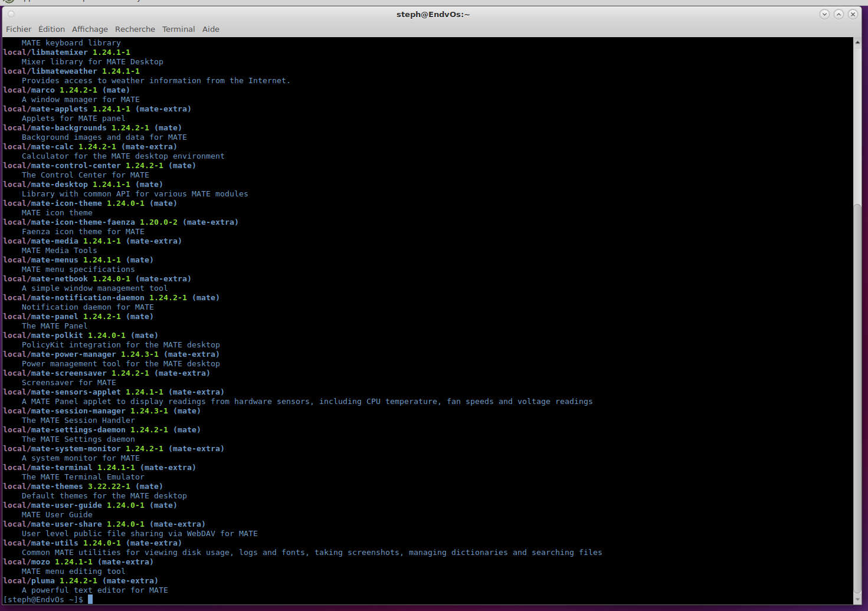Minimize the terminal window
This screenshot has width=868, height=611.
(x=824, y=14)
